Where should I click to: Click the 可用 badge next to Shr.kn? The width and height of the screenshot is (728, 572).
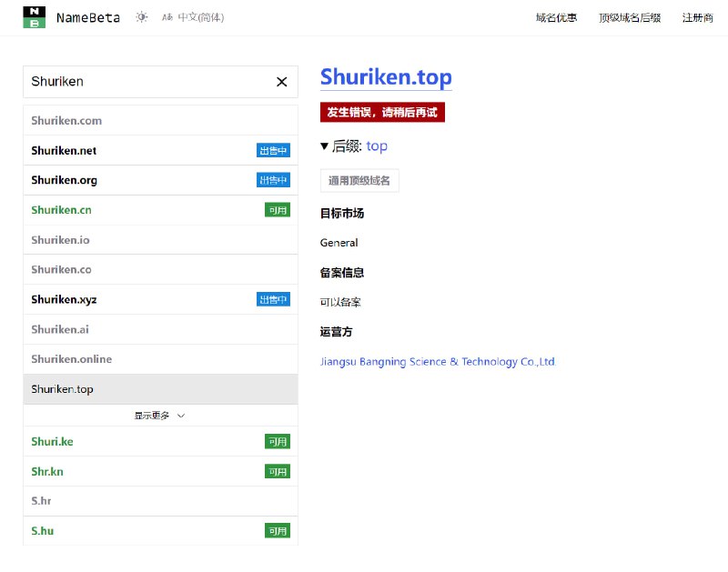tap(277, 471)
